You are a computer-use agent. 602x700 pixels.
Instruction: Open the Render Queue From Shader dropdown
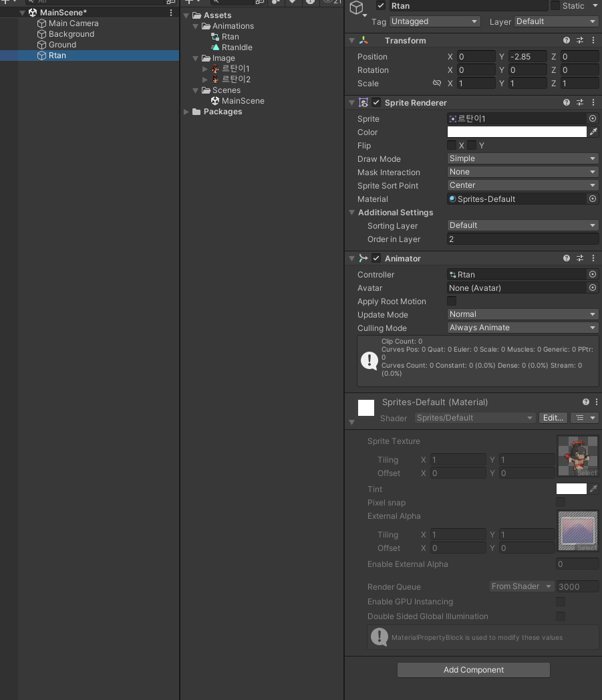coord(521,586)
